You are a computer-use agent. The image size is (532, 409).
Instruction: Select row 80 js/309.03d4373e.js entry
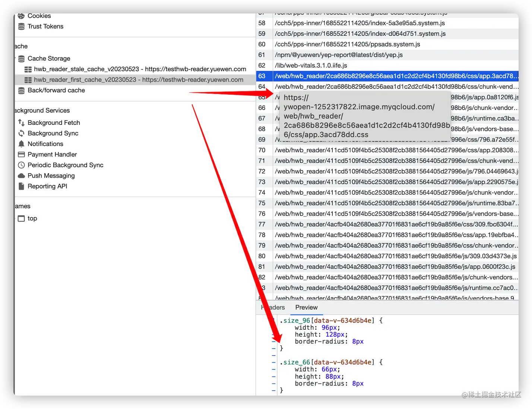[x=387, y=256]
